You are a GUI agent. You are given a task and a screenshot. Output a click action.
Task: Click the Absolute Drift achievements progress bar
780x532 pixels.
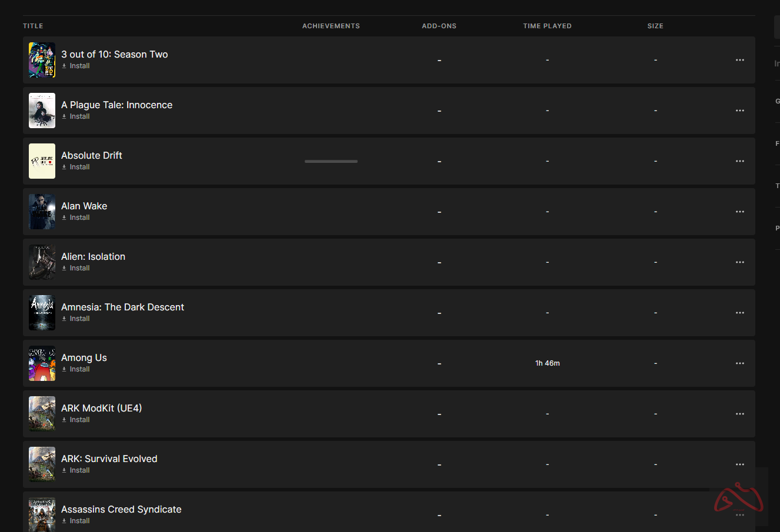coord(331,161)
